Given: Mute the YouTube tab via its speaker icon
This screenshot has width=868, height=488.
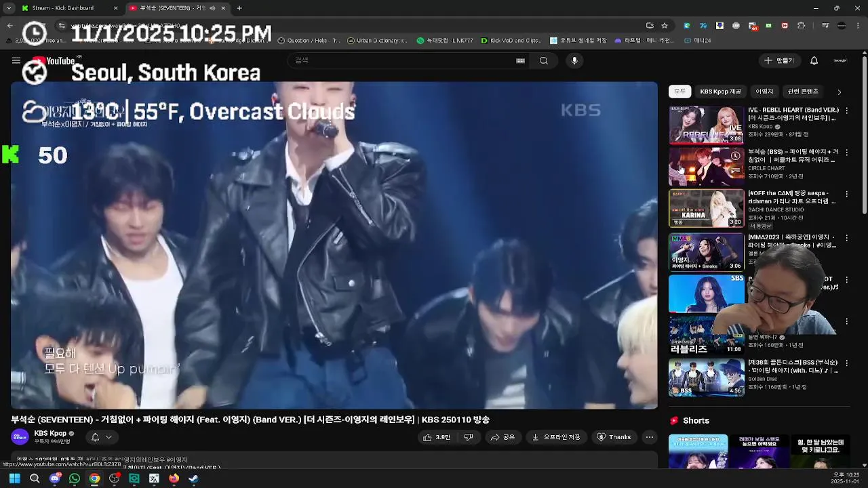Looking at the screenshot, I should (212, 8).
